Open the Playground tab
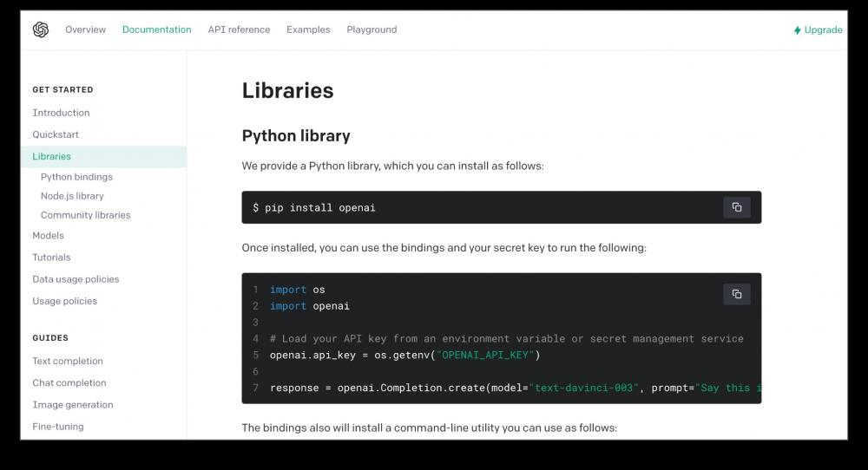Image resolution: width=868 pixels, height=470 pixels. pyautogui.click(x=372, y=29)
